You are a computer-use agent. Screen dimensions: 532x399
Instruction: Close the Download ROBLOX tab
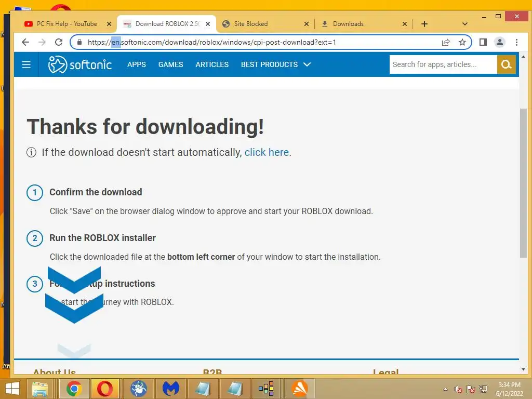(x=208, y=24)
